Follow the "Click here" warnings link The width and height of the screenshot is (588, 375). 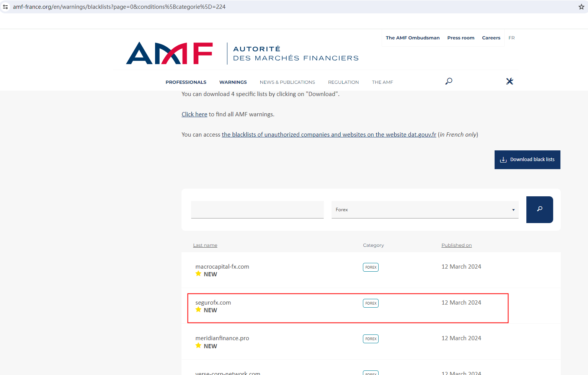click(x=194, y=114)
